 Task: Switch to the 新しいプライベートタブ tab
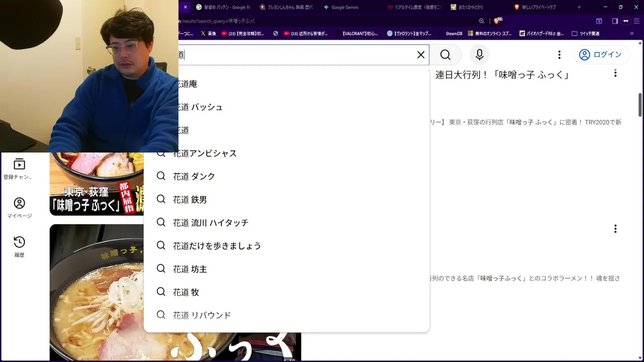(542, 7)
